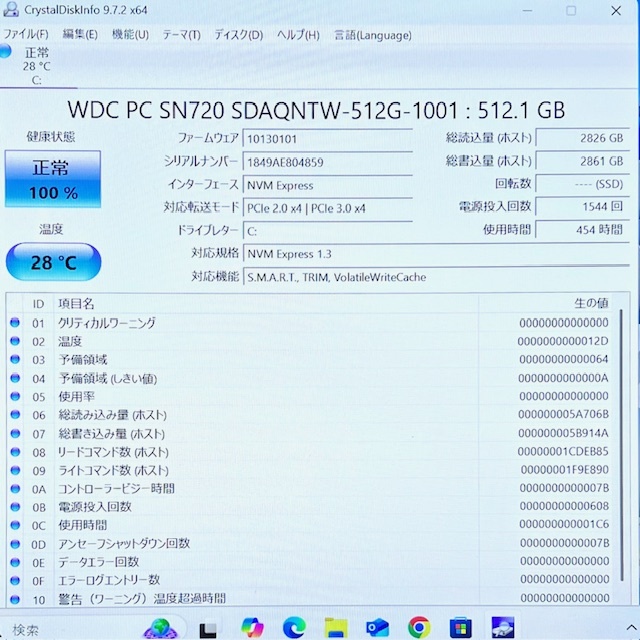
Task: Click the total host writes value 2861 GB
Action: (582, 161)
